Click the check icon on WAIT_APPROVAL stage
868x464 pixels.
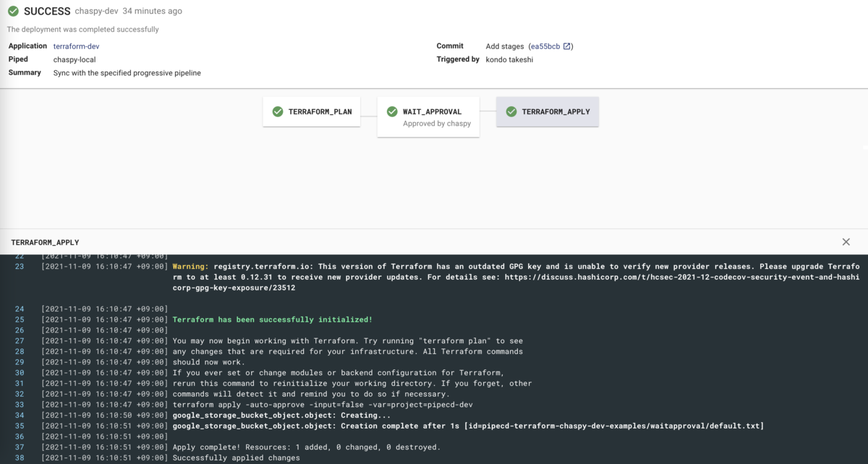392,111
